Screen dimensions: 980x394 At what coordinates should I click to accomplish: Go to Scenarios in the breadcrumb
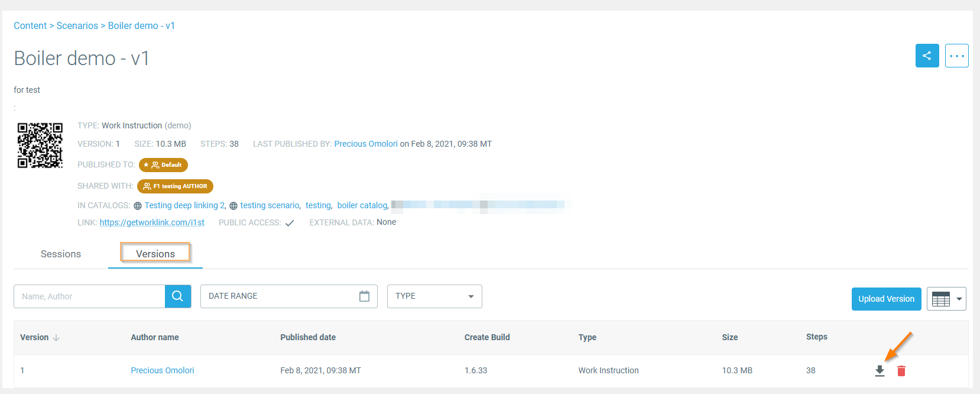click(77, 26)
